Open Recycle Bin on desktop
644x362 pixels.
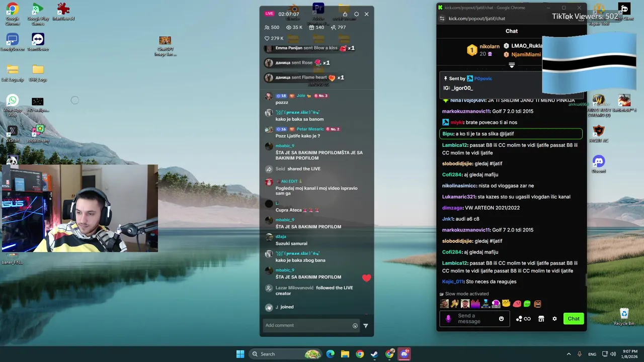point(624,317)
